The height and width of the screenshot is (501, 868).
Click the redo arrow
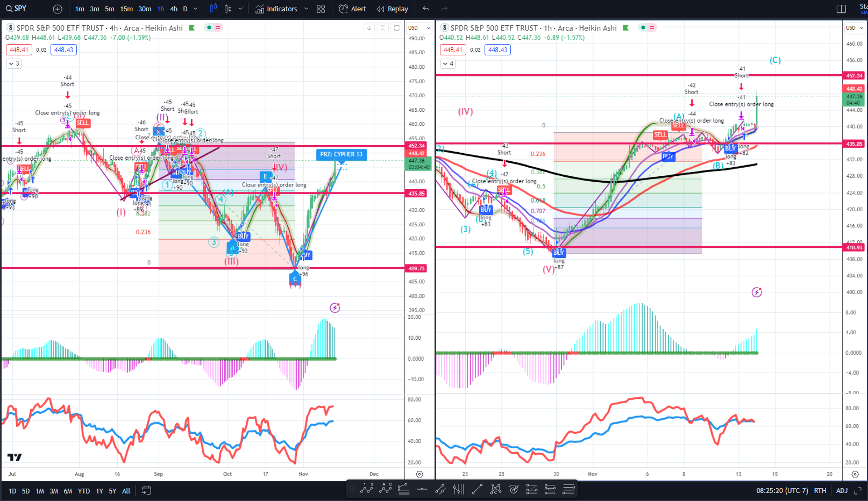[x=444, y=9]
